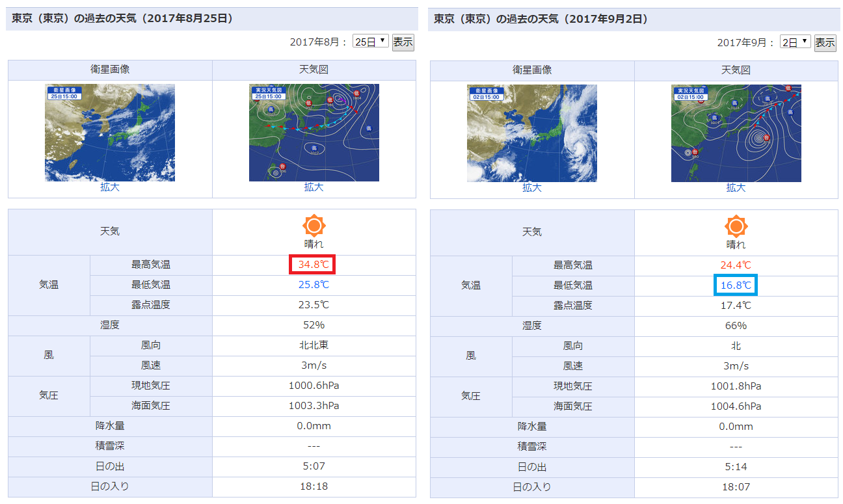Open the 25日 day dropdown for August 2017

tap(370, 42)
